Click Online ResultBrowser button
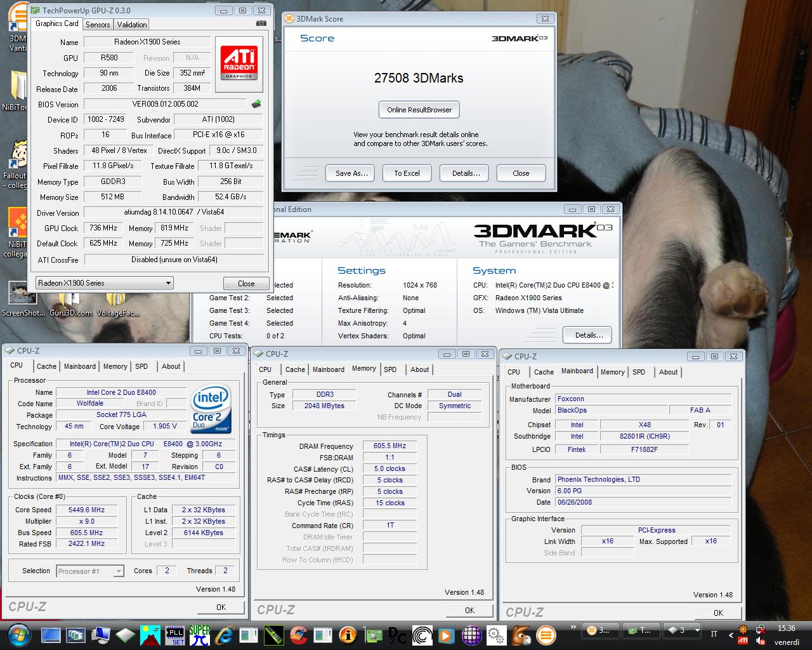This screenshot has height=650, width=812. (x=419, y=110)
